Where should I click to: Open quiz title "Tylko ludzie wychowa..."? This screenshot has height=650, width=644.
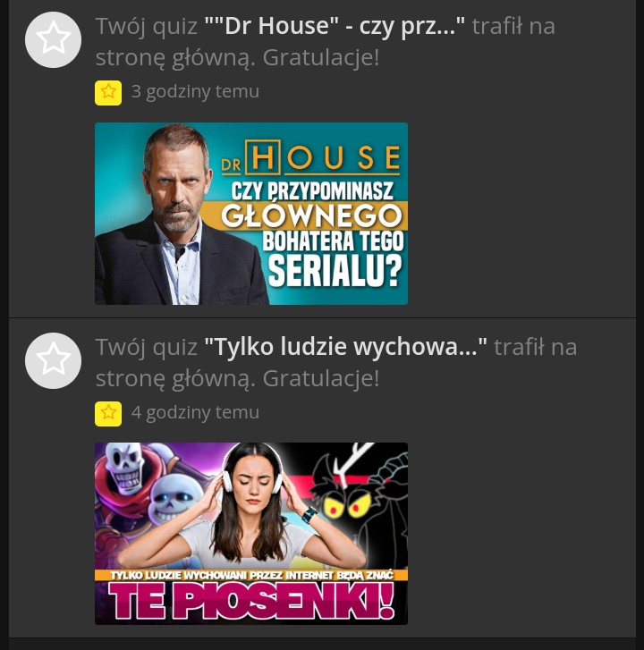(x=346, y=347)
